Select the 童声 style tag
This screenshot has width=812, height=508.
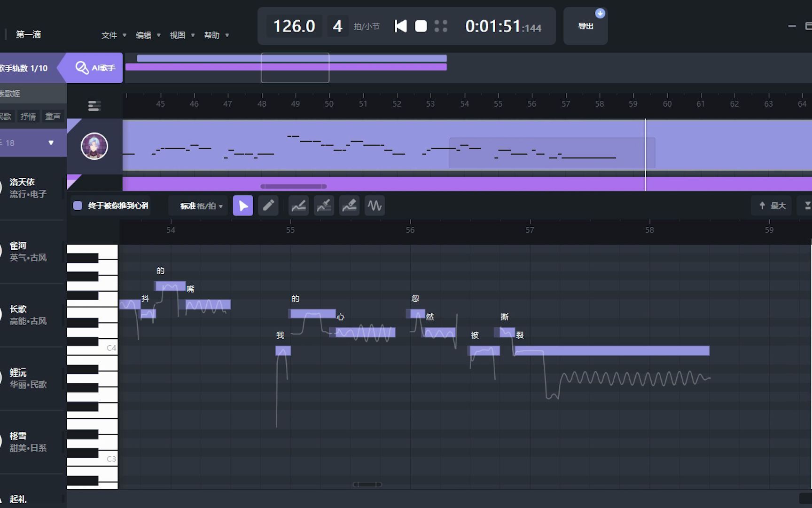53,116
